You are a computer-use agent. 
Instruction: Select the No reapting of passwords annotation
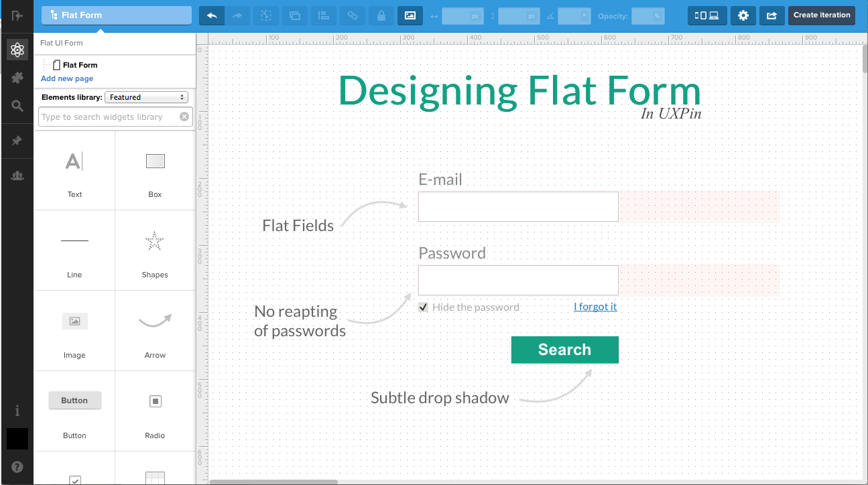(x=300, y=321)
